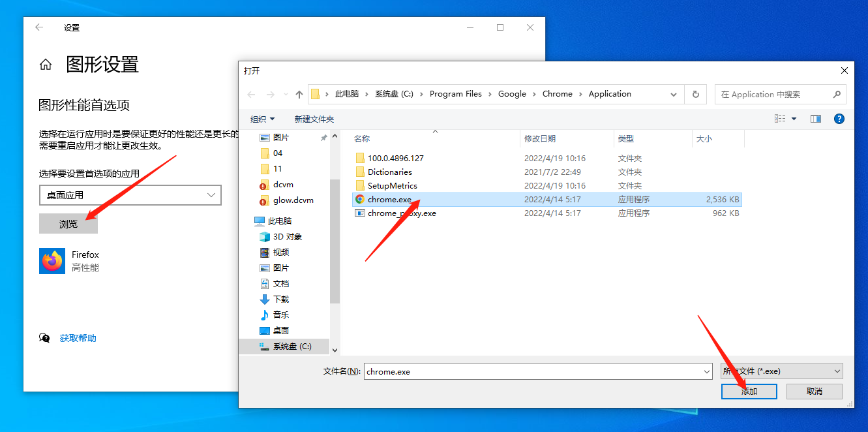Click the 视频 icon in navigation pane
The height and width of the screenshot is (432, 868).
(x=265, y=253)
